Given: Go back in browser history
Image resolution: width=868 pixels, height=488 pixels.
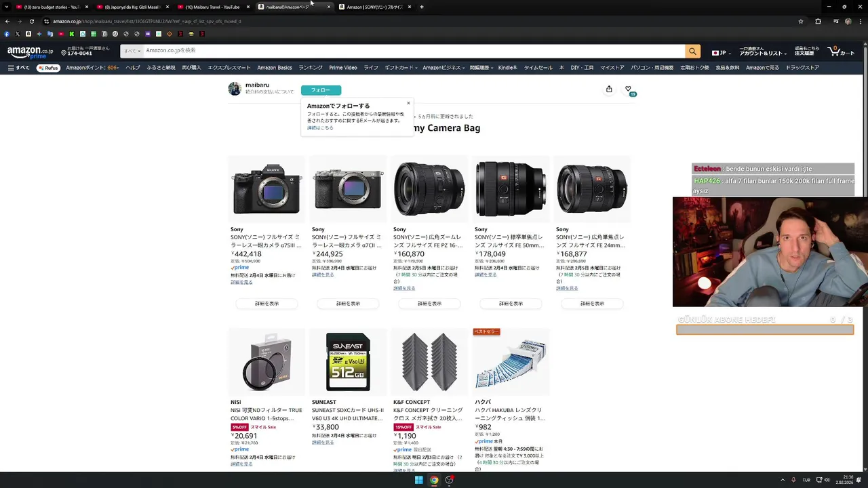Looking at the screenshot, I should point(7,21).
